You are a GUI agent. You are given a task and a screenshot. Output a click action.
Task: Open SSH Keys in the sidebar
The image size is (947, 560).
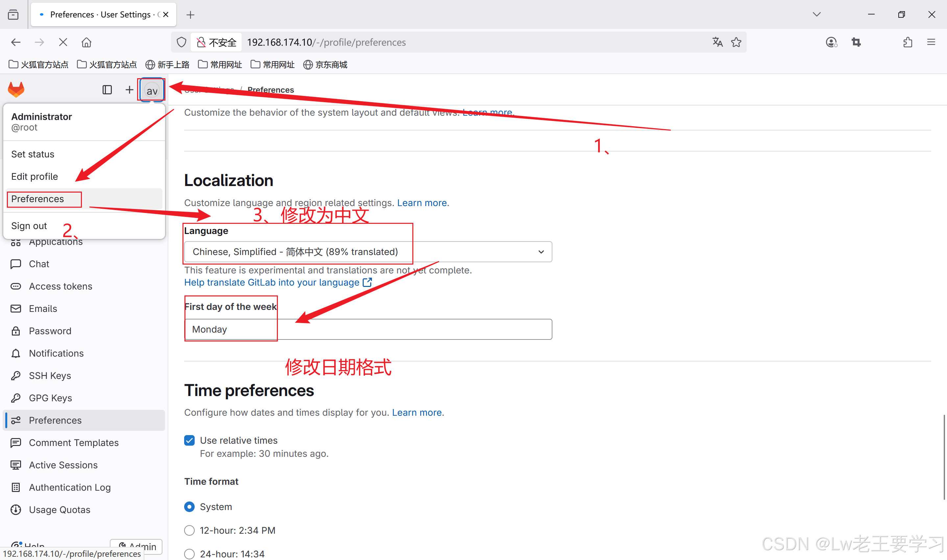(50, 376)
